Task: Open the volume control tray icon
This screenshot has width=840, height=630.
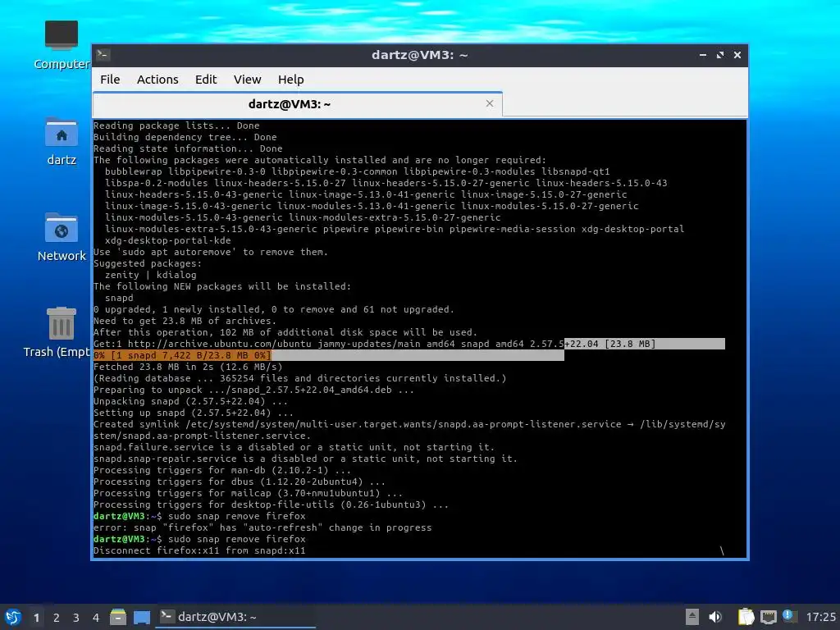Action: pos(715,617)
